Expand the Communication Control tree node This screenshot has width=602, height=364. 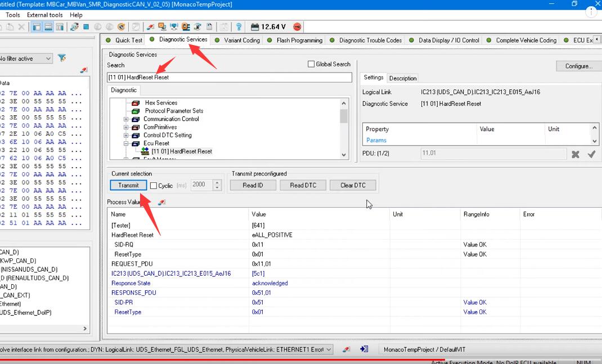tap(126, 119)
